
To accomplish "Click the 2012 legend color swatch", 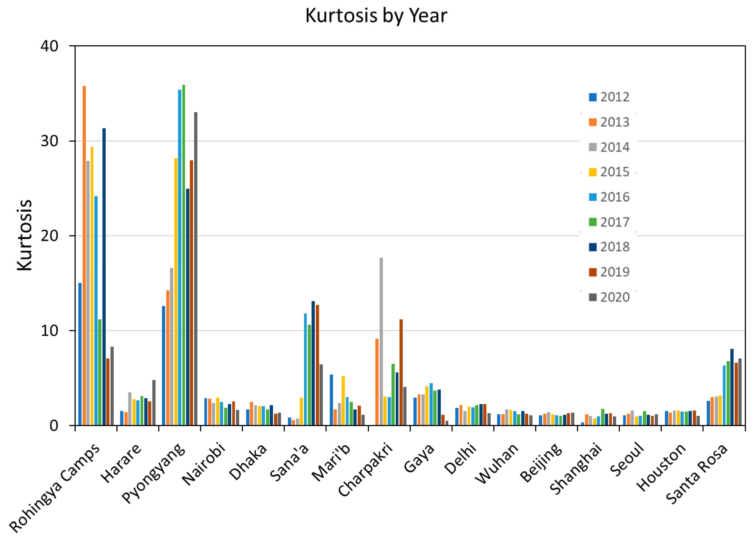I will tap(593, 97).
